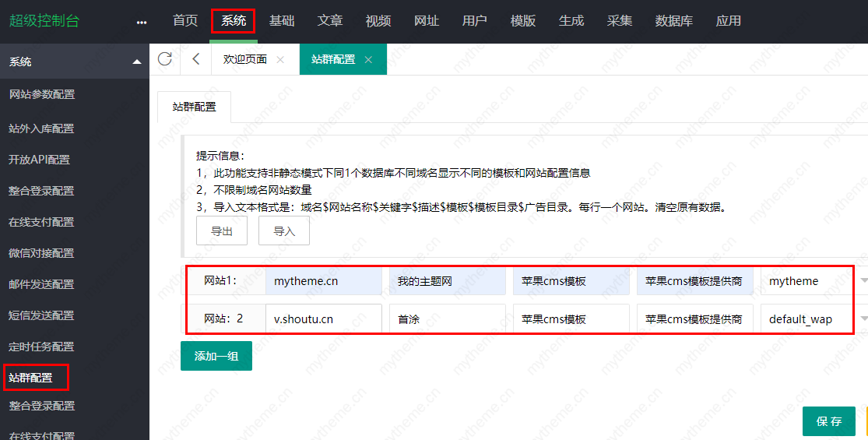This screenshot has width=868, height=440.
Task: Open the 系统 top menu
Action: pos(233,21)
